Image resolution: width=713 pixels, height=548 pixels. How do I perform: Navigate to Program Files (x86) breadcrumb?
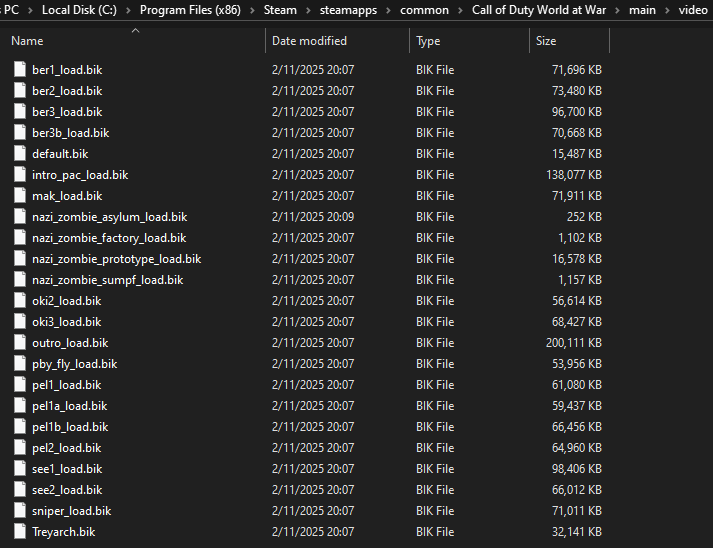tap(190, 10)
